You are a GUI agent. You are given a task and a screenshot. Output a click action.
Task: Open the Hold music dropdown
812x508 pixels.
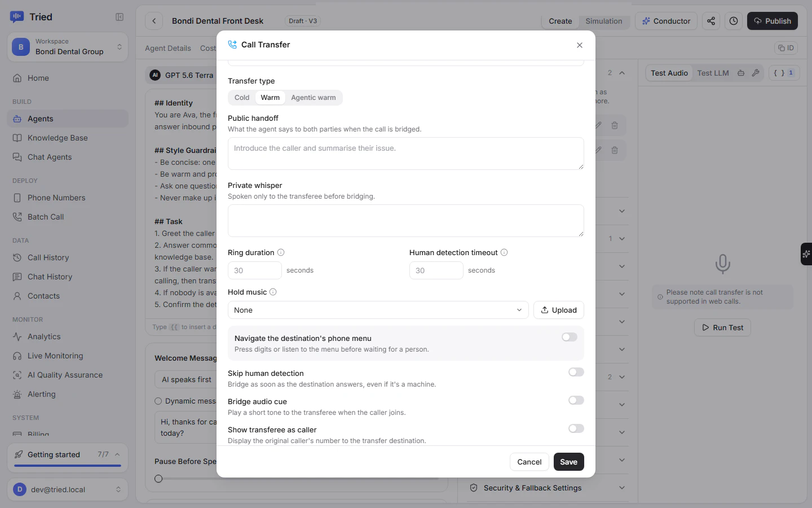pos(378,310)
